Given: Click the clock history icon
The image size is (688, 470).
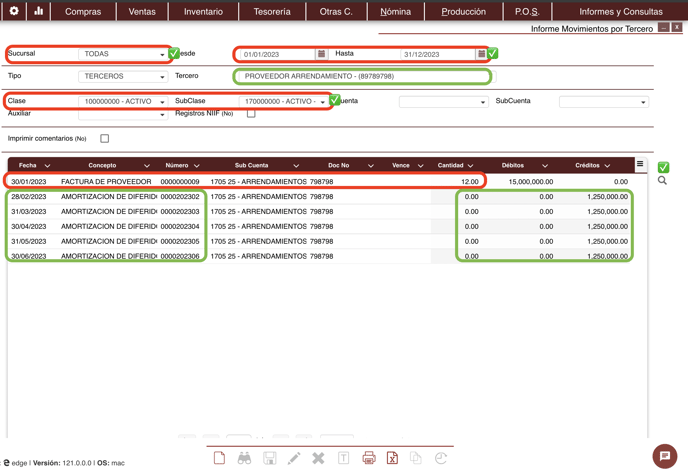Looking at the screenshot, I should click(441, 458).
